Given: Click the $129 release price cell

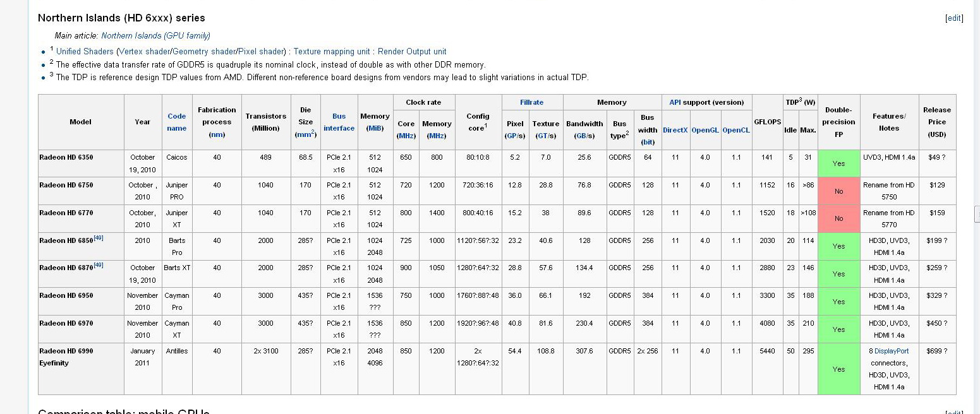Looking at the screenshot, I should click(937, 191).
